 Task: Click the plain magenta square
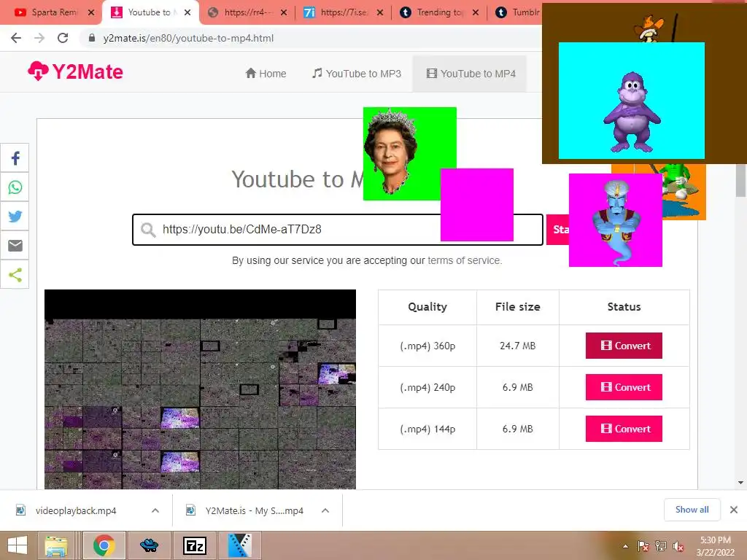pyautogui.click(x=477, y=205)
